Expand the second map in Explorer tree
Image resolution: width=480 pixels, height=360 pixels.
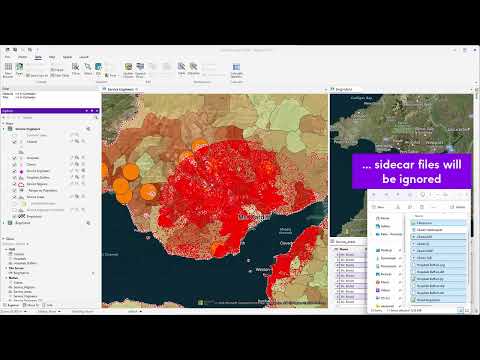tap(4, 223)
